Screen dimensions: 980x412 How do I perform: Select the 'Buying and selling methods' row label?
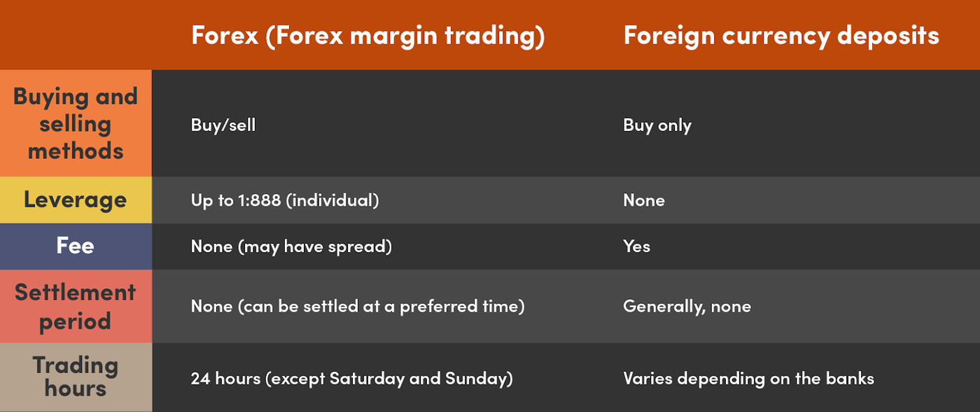click(76, 123)
